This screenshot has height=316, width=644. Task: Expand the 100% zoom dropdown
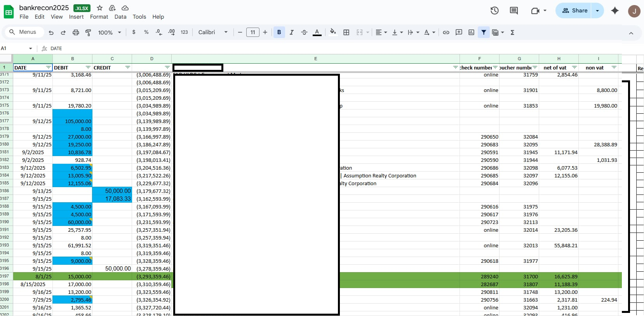click(x=110, y=33)
